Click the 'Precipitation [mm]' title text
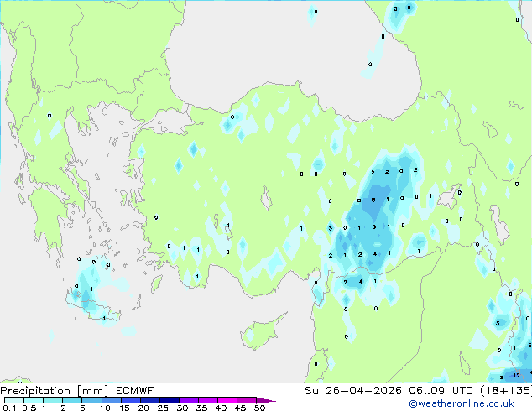The height and width of the screenshot is (411, 532). 55,391
